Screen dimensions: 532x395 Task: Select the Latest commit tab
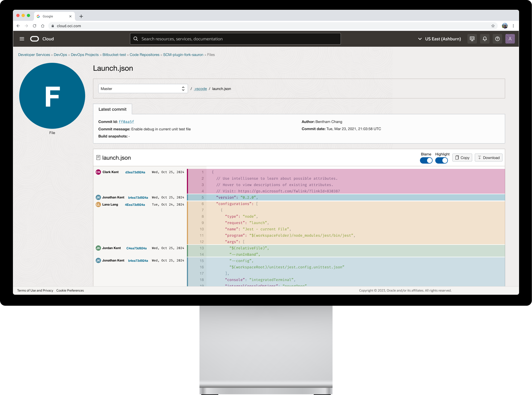(113, 109)
